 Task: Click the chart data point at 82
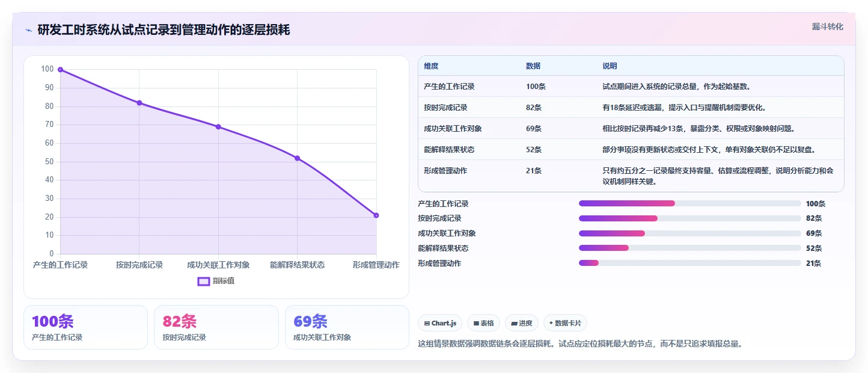click(139, 103)
